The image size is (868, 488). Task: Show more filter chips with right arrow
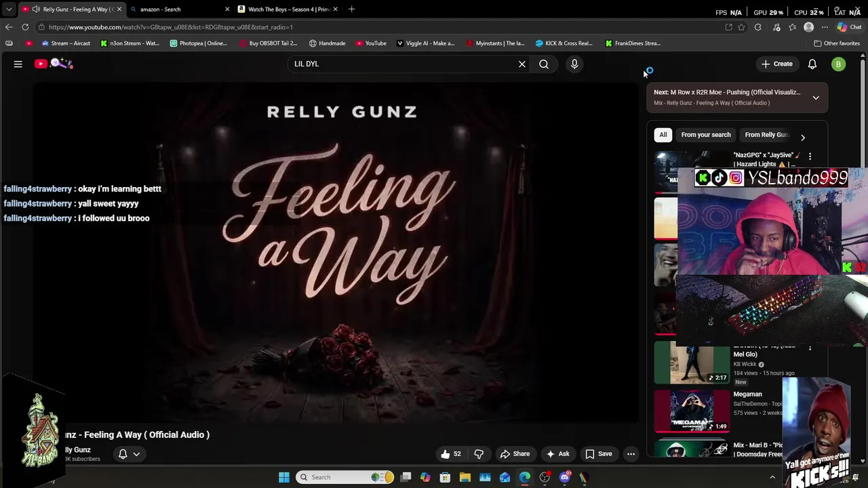click(x=803, y=138)
